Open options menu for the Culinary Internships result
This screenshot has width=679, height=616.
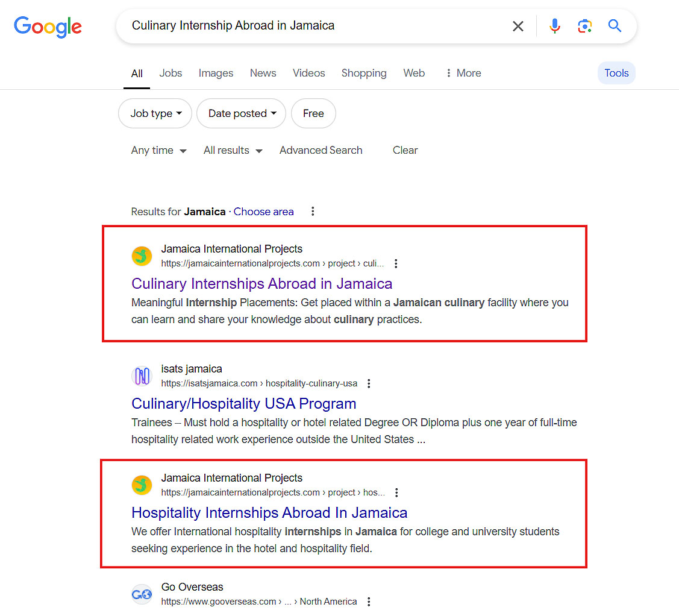point(396,263)
